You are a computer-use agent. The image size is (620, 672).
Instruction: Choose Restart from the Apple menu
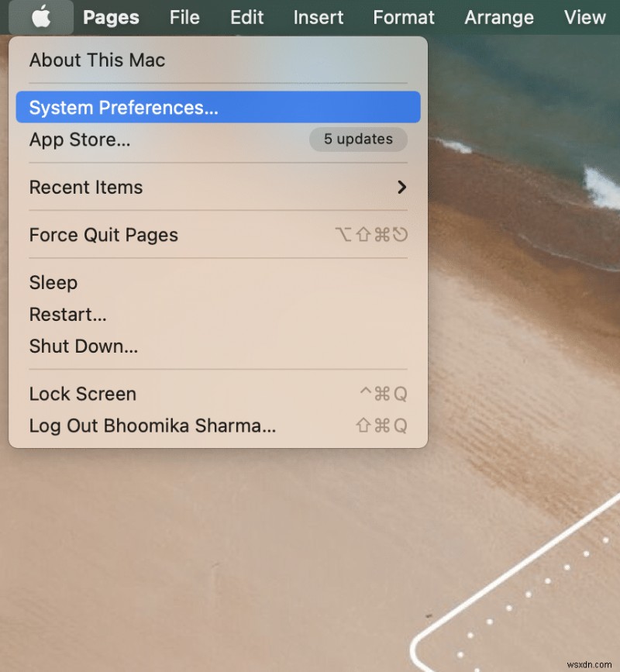(x=67, y=315)
